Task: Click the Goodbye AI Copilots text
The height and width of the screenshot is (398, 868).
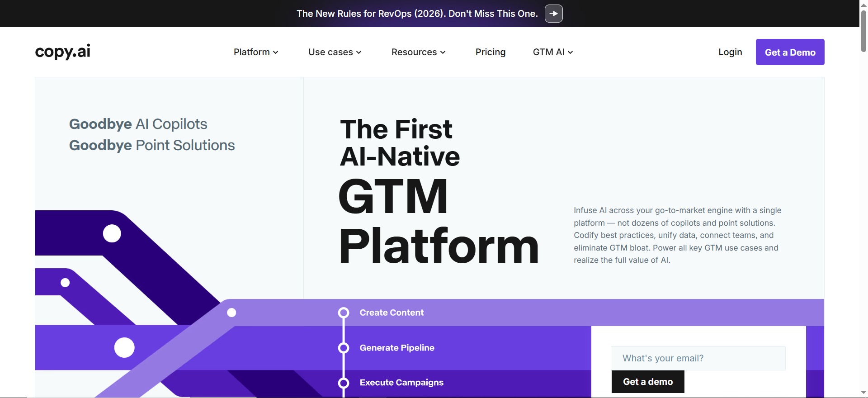Action: click(x=138, y=124)
